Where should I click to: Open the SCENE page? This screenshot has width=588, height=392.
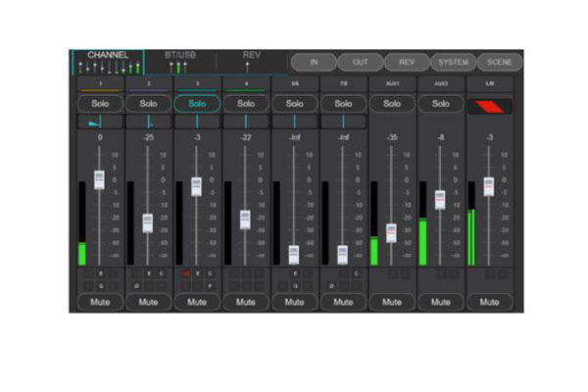tap(500, 63)
